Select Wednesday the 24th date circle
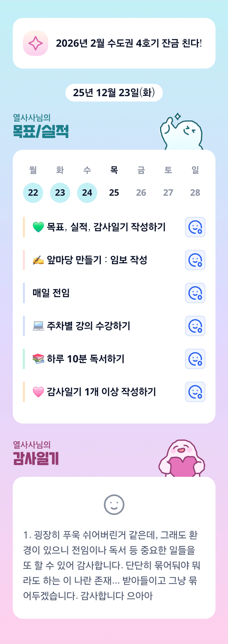228x644 pixels. point(87,193)
